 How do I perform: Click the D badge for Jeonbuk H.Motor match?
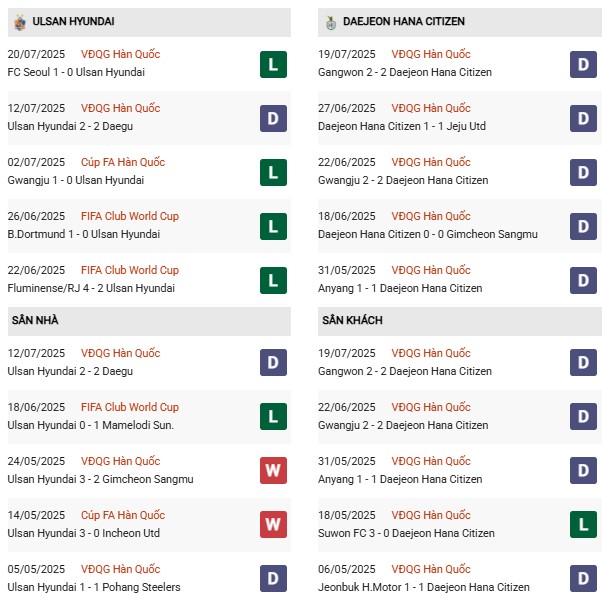click(584, 580)
